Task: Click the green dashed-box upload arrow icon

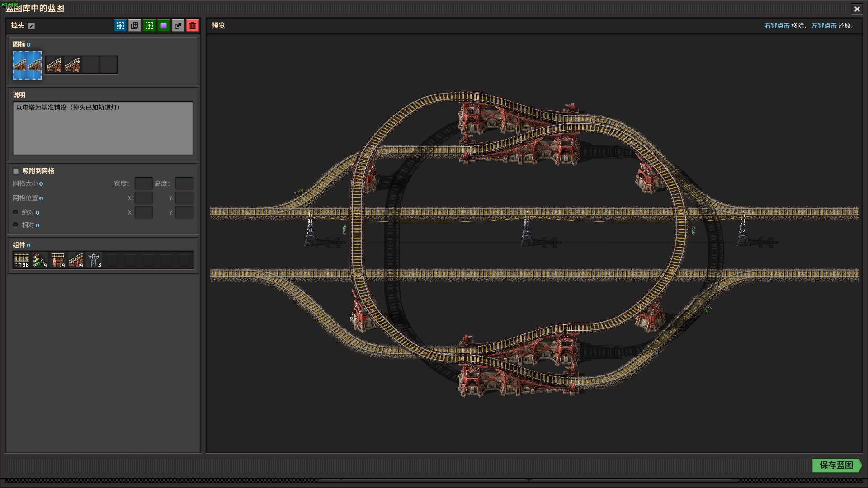Action: (x=149, y=26)
